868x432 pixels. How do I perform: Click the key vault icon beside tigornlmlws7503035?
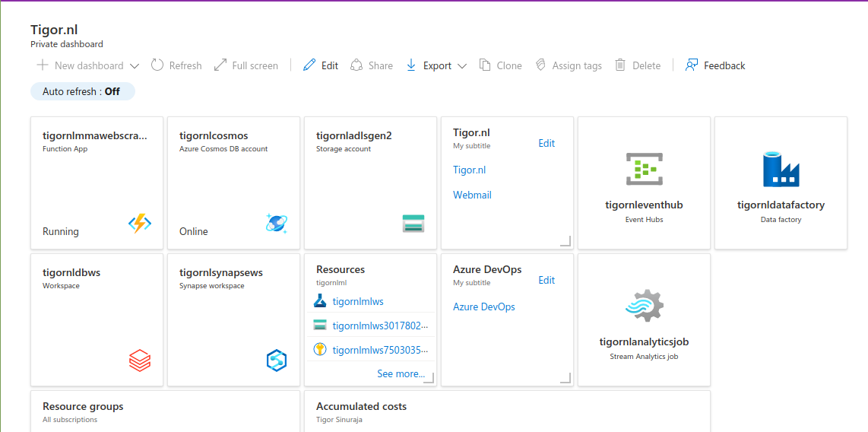point(320,349)
